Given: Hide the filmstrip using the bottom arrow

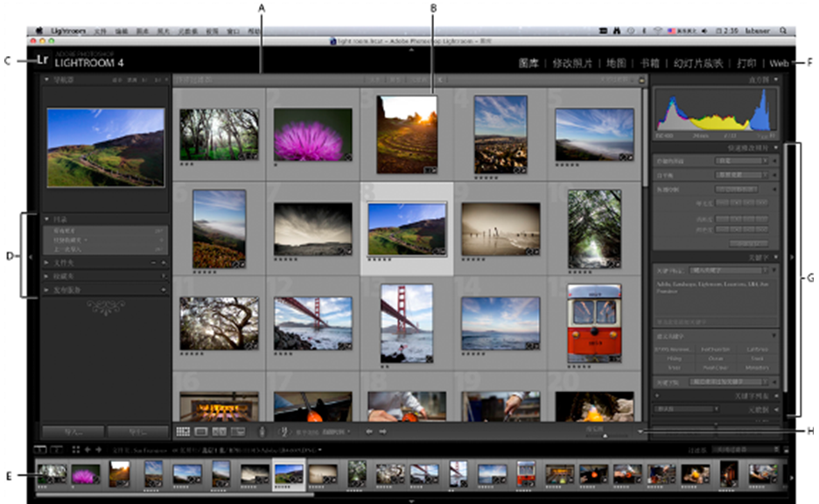Looking at the screenshot, I should click(x=411, y=500).
